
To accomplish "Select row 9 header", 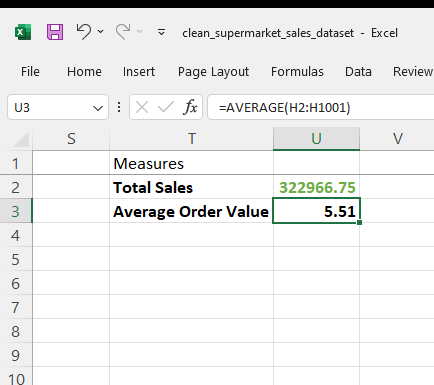I will [16, 355].
